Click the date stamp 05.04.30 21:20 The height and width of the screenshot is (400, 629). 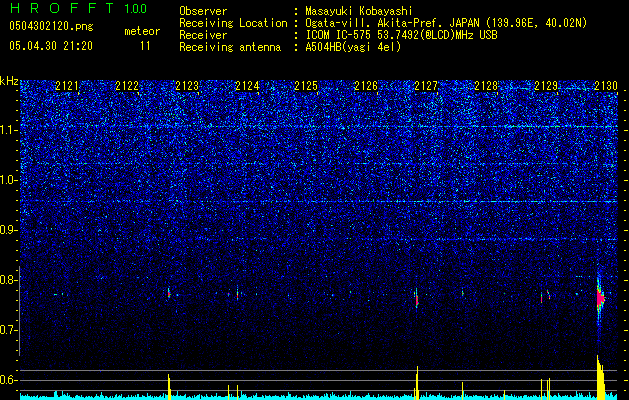pyautogui.click(x=51, y=46)
